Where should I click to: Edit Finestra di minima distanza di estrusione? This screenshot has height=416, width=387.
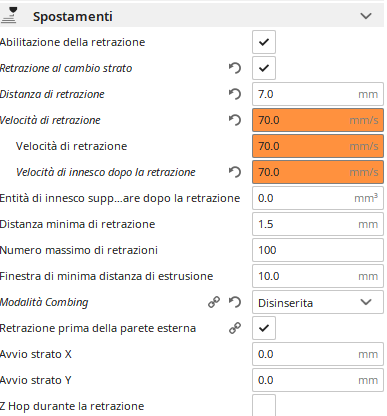[x=318, y=276]
